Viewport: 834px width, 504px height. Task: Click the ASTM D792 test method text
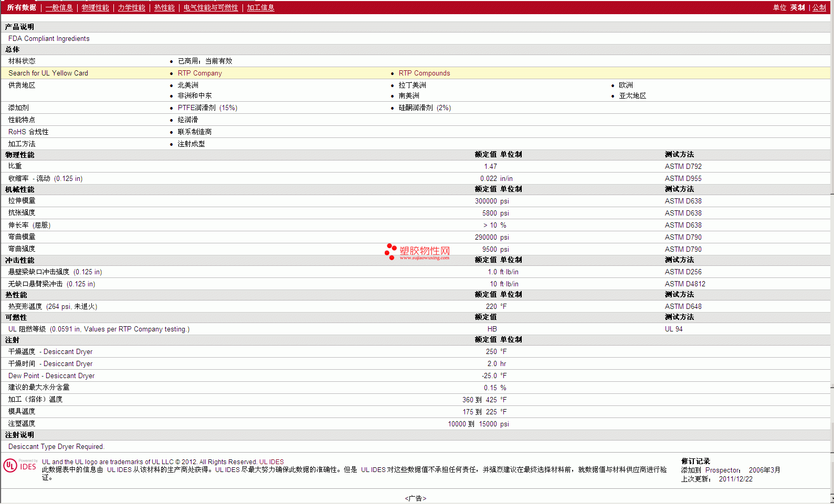coord(683,166)
